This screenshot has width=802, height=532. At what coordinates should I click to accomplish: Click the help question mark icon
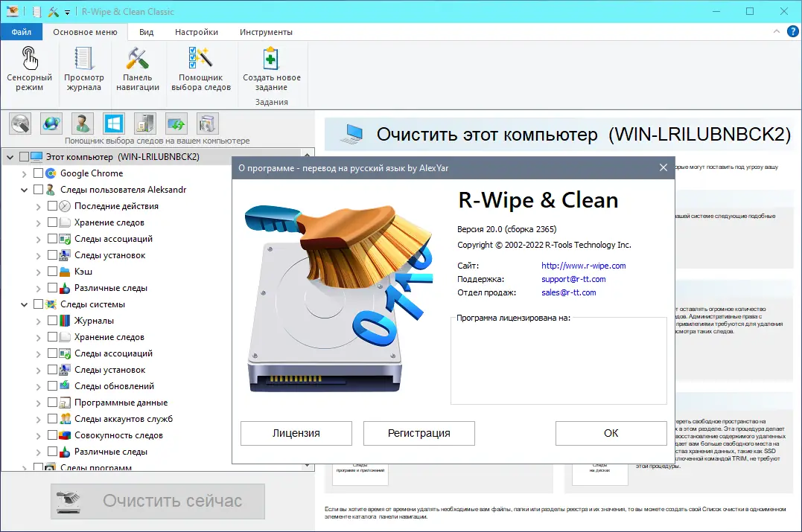792,31
